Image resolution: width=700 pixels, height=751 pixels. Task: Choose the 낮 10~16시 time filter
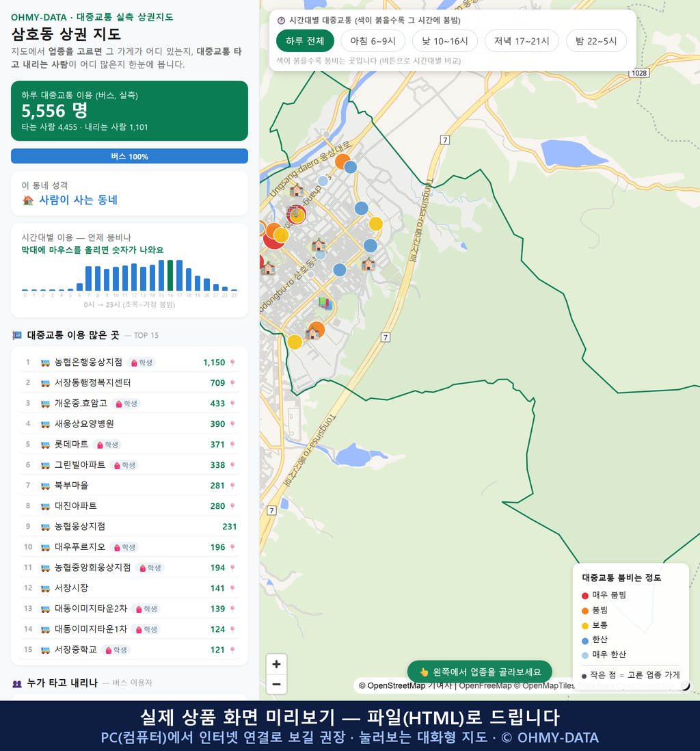[x=445, y=41]
